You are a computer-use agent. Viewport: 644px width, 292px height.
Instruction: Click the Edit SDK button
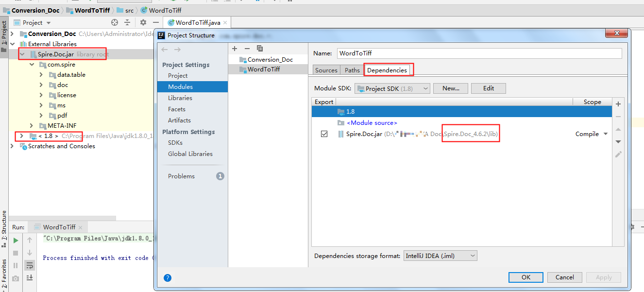(x=489, y=88)
